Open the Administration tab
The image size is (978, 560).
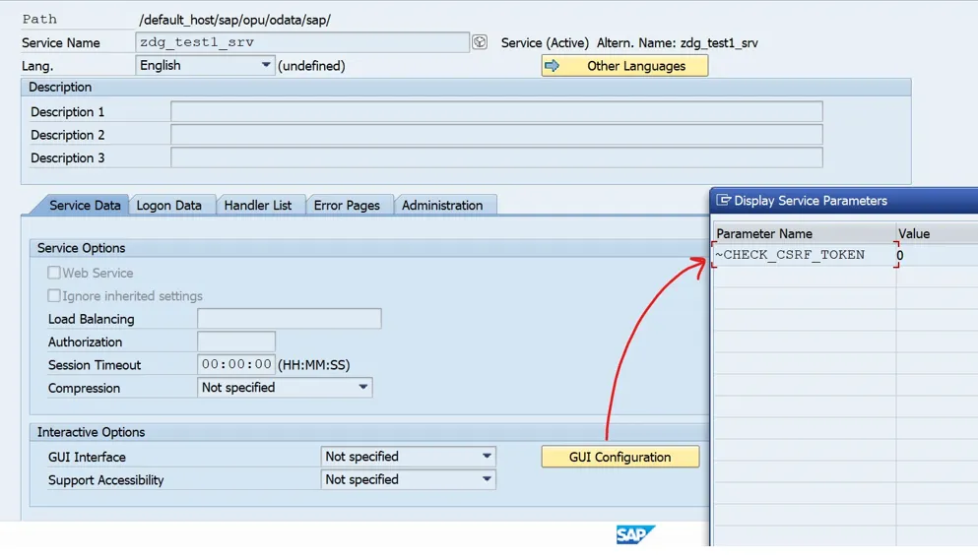coord(442,205)
